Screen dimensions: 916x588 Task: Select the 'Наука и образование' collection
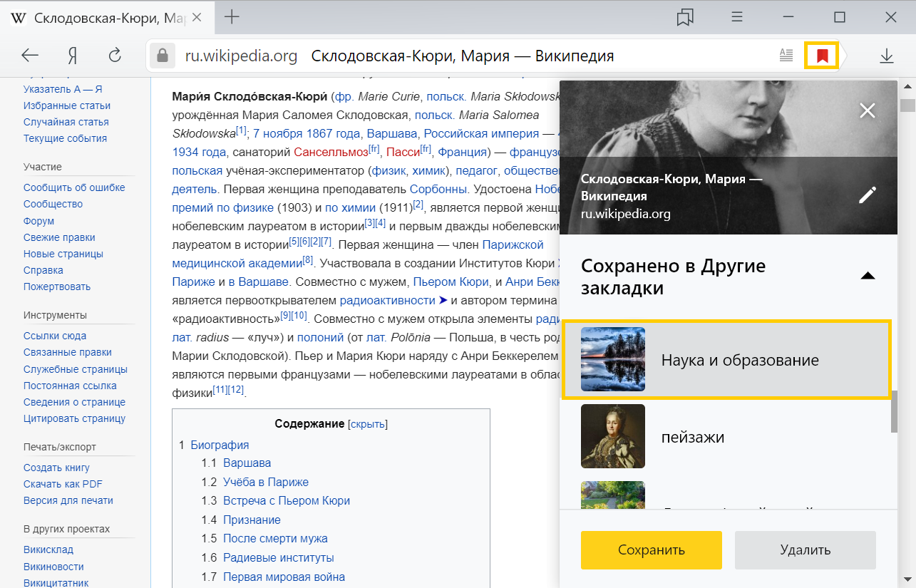(x=726, y=359)
